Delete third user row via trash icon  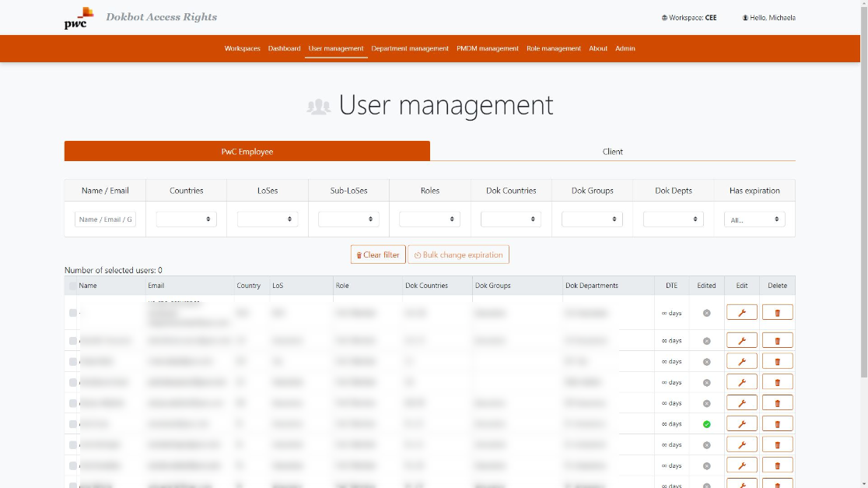(777, 362)
